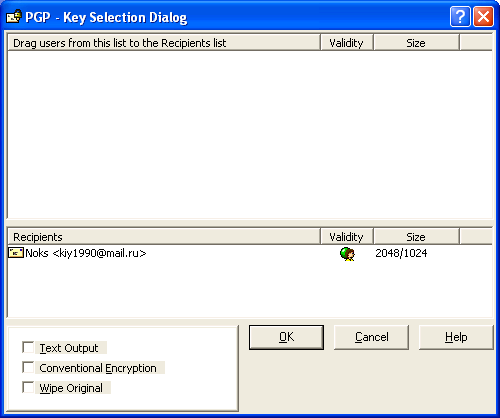500x418 pixels.
Task: Close the Key Selection Dialog
Action: tap(483, 16)
